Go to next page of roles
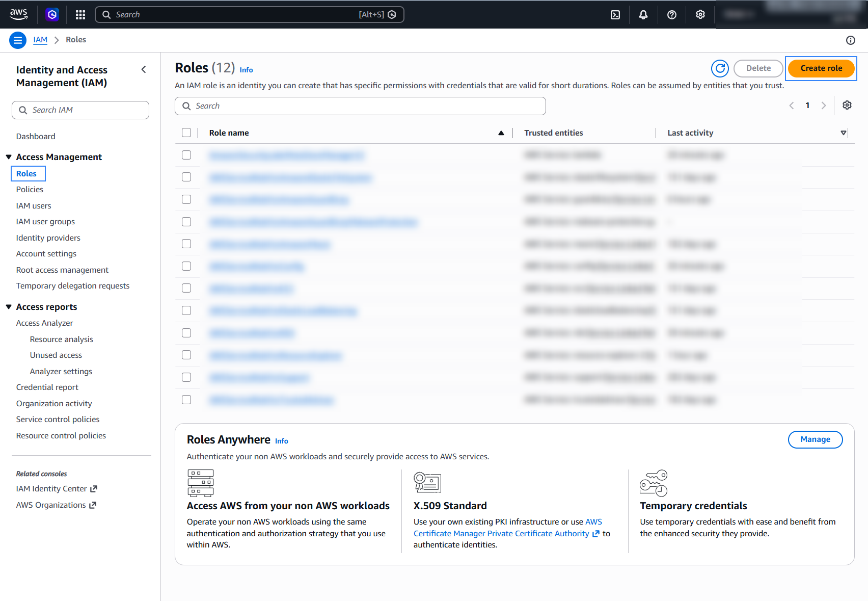The height and width of the screenshot is (601, 868). point(824,106)
